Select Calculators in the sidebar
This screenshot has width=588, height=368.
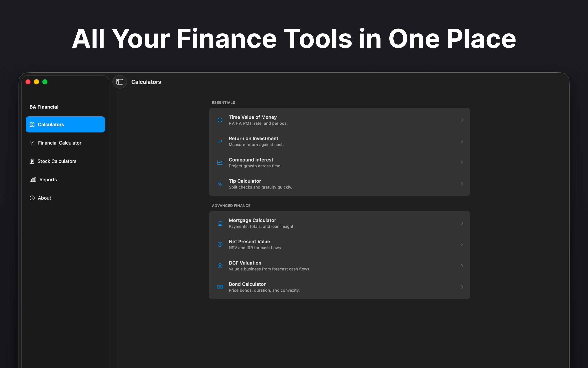65,124
